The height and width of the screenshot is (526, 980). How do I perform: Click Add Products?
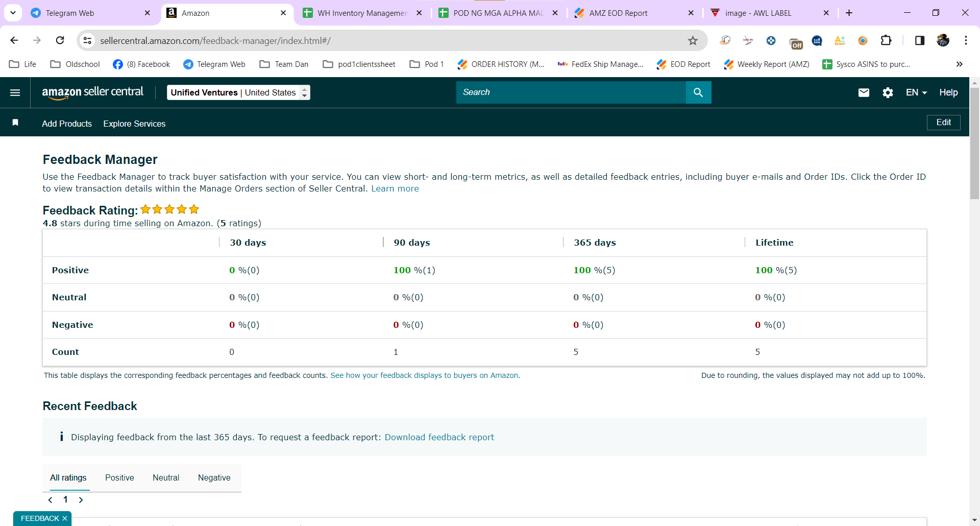(67, 124)
